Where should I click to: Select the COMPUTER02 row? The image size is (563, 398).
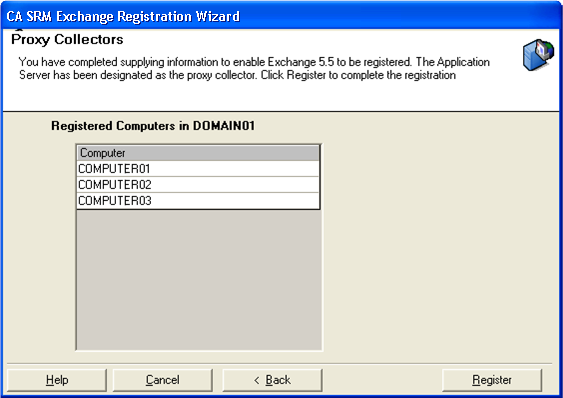pyautogui.click(x=198, y=185)
